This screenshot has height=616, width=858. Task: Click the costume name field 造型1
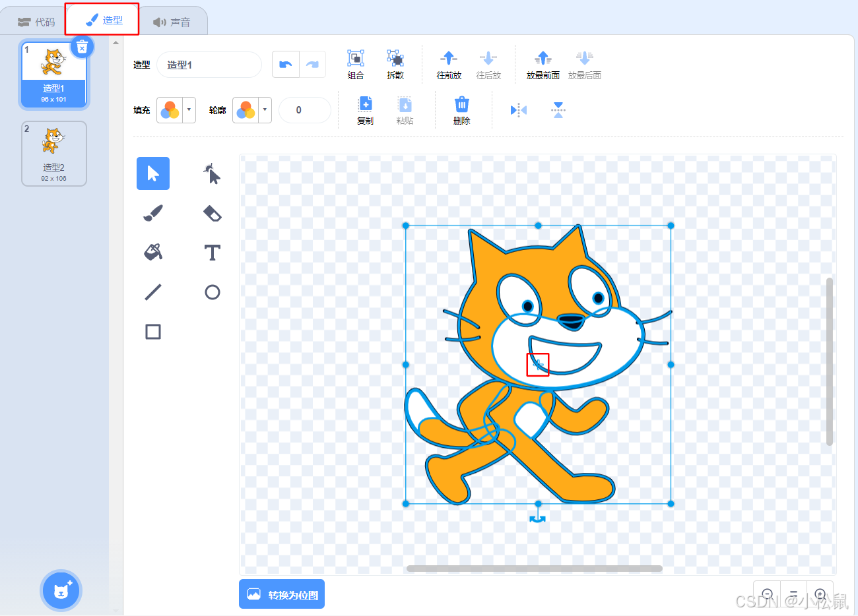pyautogui.click(x=209, y=65)
